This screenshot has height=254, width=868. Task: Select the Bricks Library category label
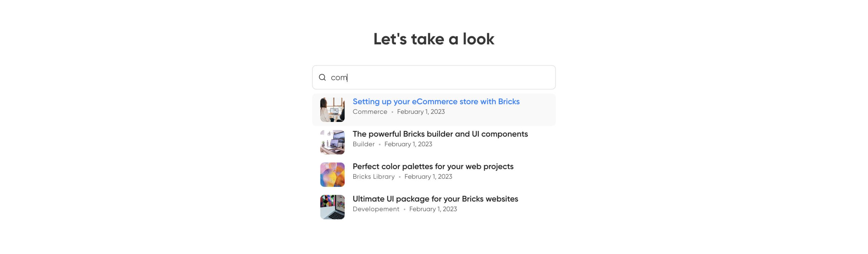(373, 177)
